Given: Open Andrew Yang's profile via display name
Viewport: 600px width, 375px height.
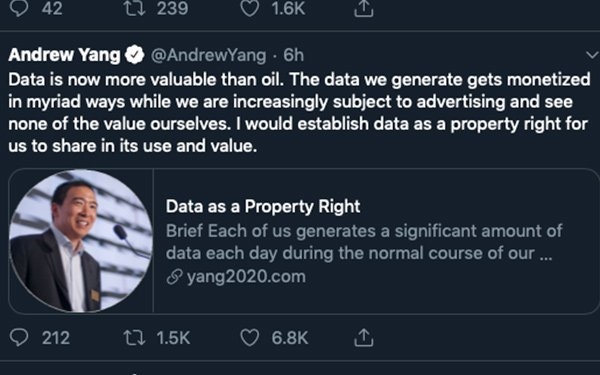Looking at the screenshot, I should [x=64, y=55].
